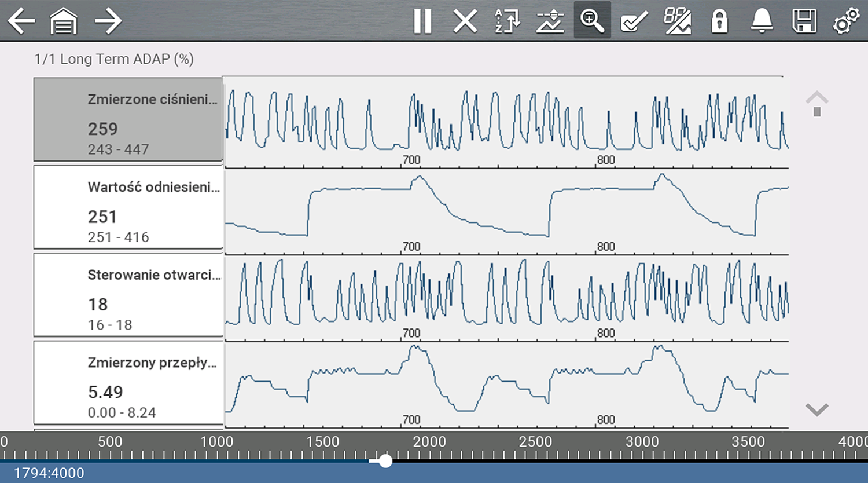
Task: Open the custom data list checkmark icon
Action: (x=634, y=21)
